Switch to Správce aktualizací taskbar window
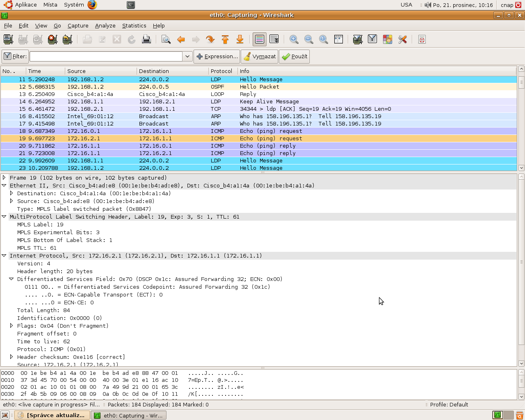This screenshot has height=420, width=525. (x=52, y=415)
